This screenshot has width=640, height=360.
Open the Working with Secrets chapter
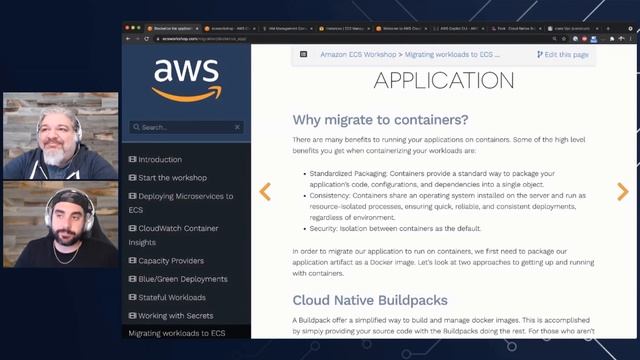[171, 316]
